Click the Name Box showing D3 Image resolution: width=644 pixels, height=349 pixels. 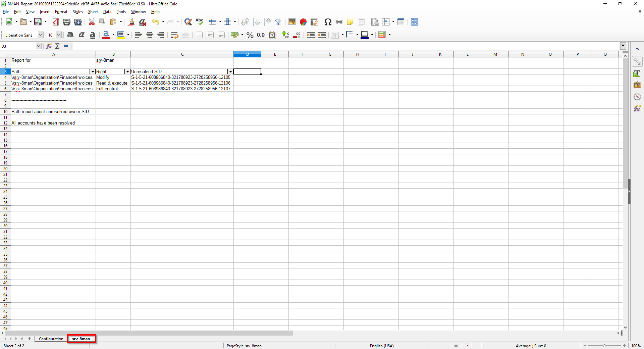coord(18,46)
